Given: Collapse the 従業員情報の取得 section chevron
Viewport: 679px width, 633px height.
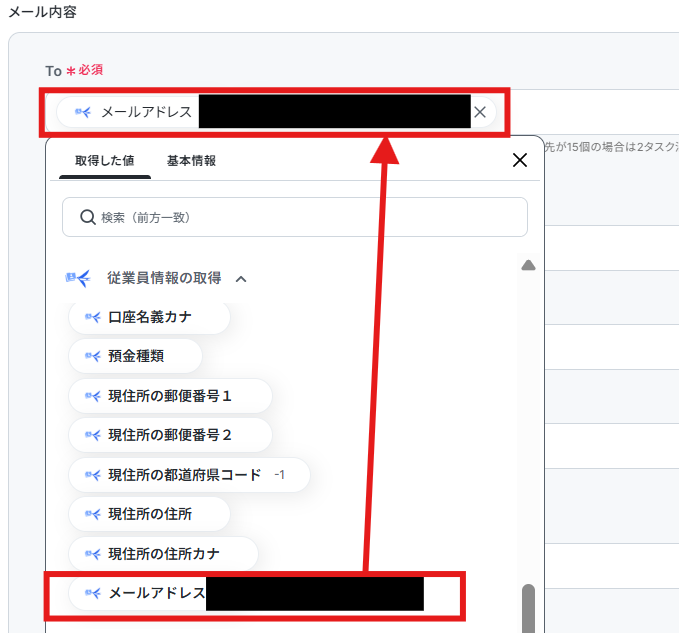Looking at the screenshot, I should [241, 279].
